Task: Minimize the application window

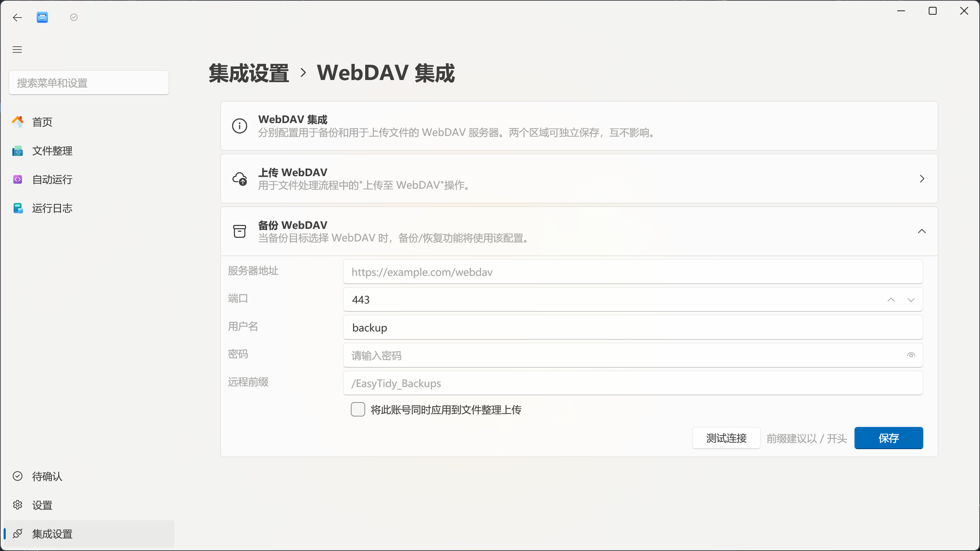Action: pos(901,11)
